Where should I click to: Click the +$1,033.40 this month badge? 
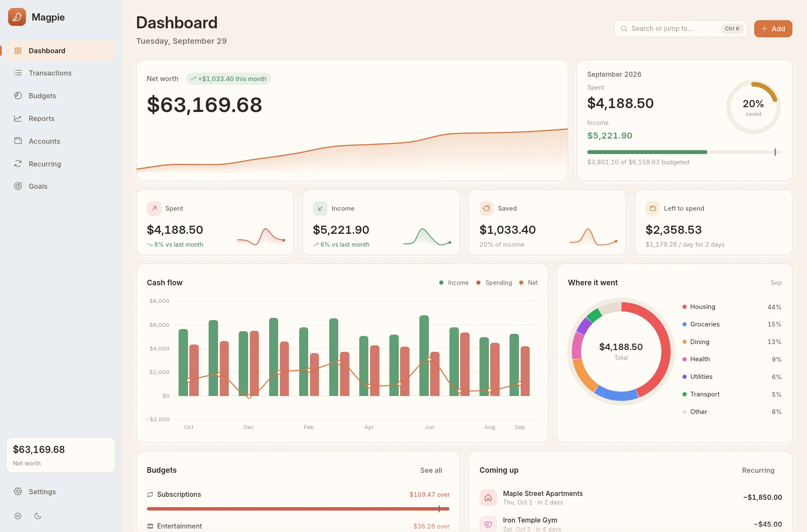pyautogui.click(x=228, y=79)
